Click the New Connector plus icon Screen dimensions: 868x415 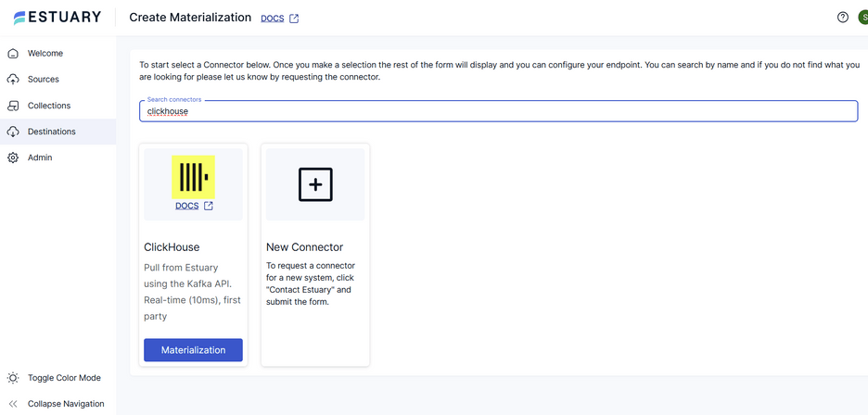tap(315, 184)
